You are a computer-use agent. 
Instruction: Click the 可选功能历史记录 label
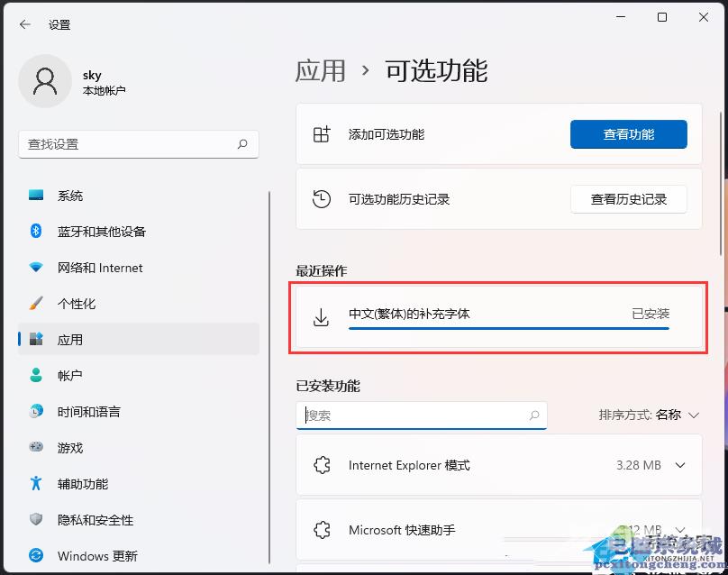(x=399, y=199)
